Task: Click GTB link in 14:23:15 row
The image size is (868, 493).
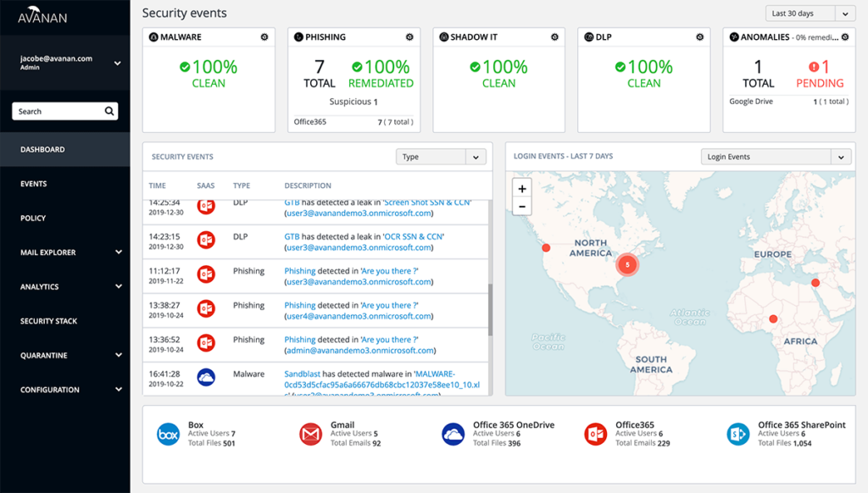Action: coord(292,236)
